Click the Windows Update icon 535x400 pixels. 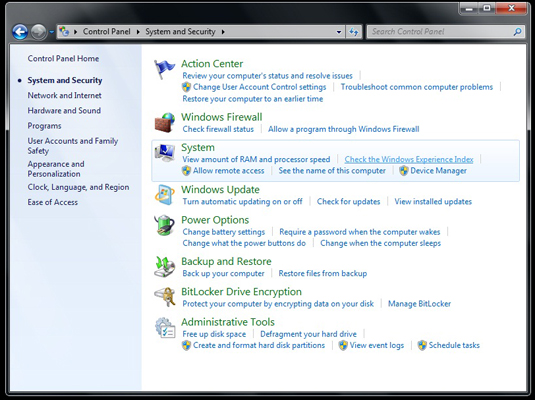(164, 195)
